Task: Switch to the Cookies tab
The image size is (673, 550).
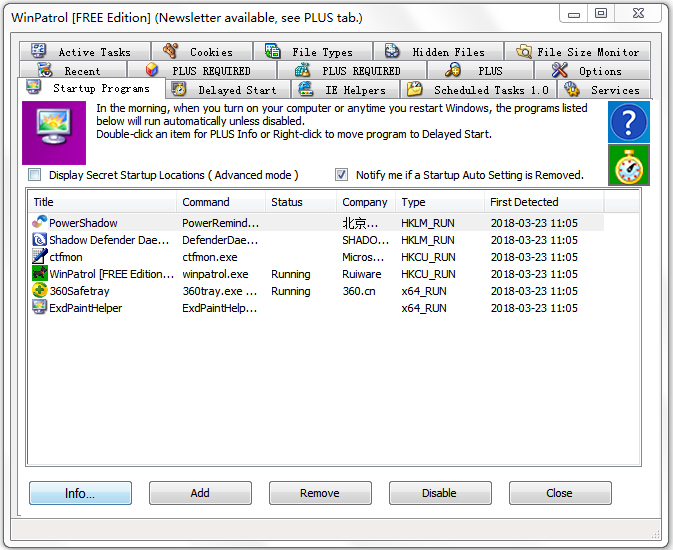Action: coord(202,52)
